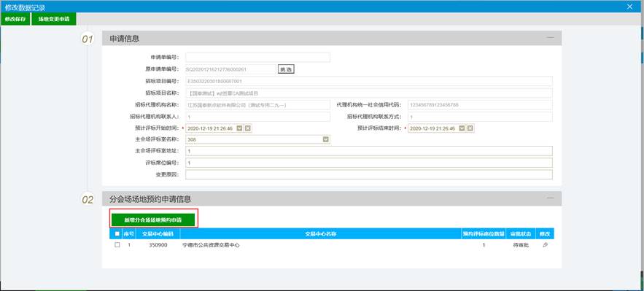This screenshot has width=644, height=291.
Task: Focus the 变更原因 input field
Action: coord(369,175)
